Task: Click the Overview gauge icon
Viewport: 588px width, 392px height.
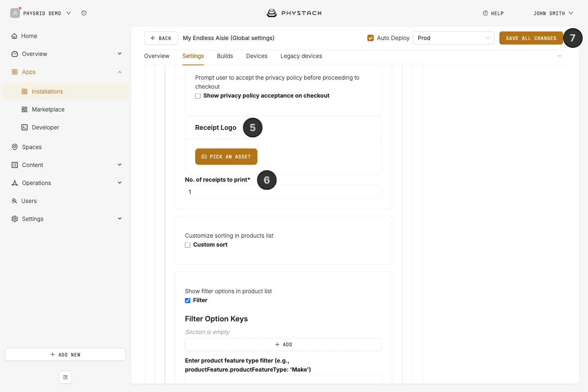Action: [x=15, y=54]
